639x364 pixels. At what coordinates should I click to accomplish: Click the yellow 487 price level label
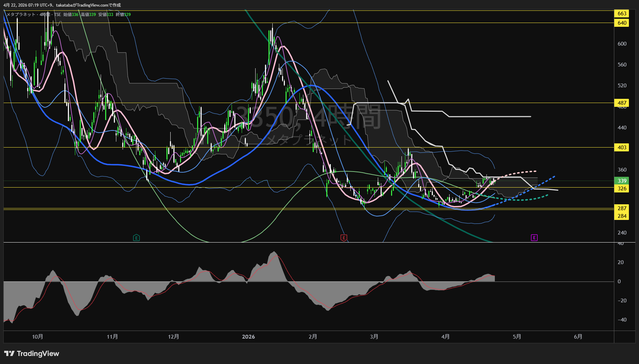point(622,103)
